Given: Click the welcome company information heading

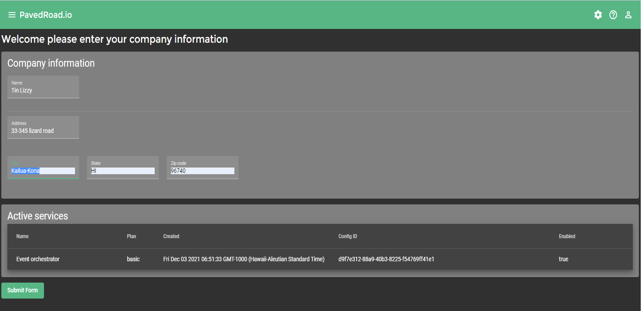Looking at the screenshot, I should click(x=115, y=39).
